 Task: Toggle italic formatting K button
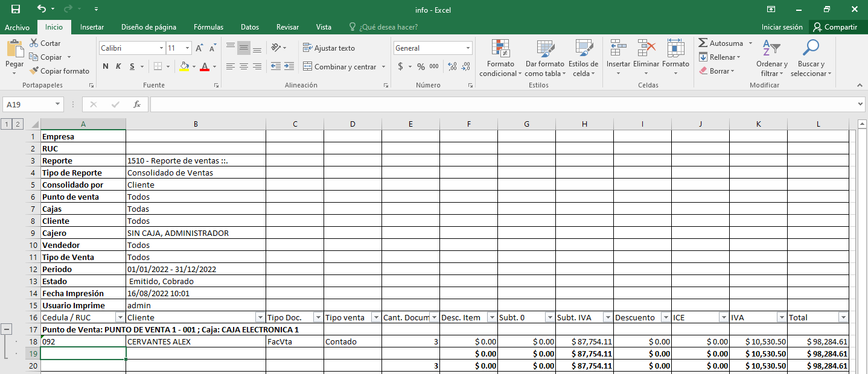pyautogui.click(x=118, y=67)
